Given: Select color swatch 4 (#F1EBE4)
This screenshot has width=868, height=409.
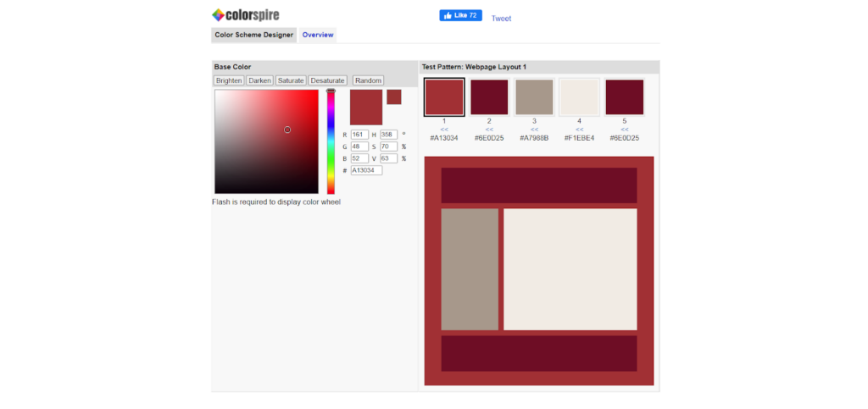Looking at the screenshot, I should click(x=579, y=97).
